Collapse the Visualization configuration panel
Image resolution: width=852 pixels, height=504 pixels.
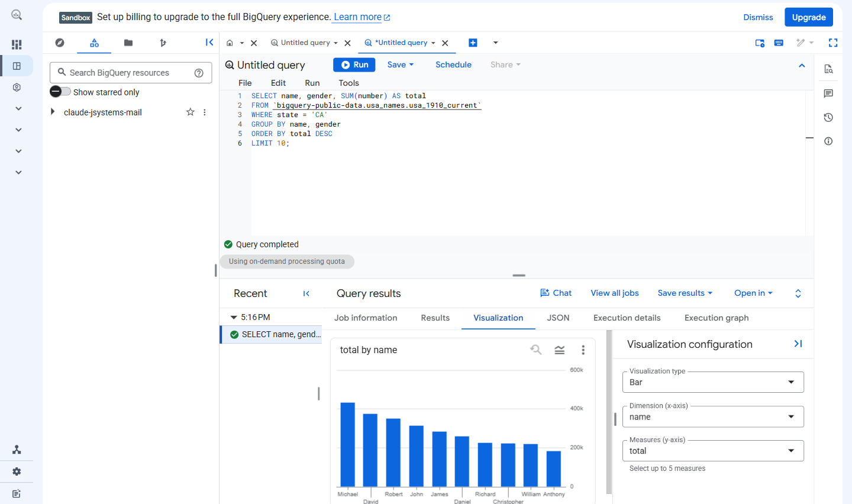[x=798, y=344]
